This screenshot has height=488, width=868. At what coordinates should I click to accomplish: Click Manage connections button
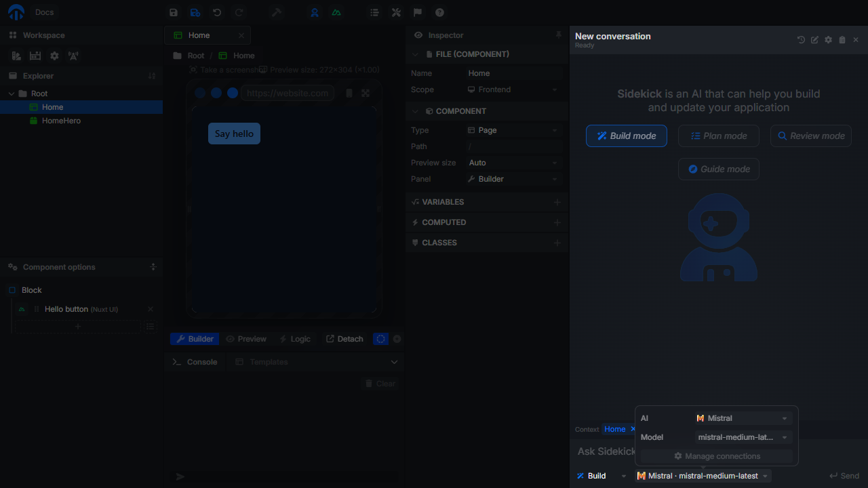point(717,456)
